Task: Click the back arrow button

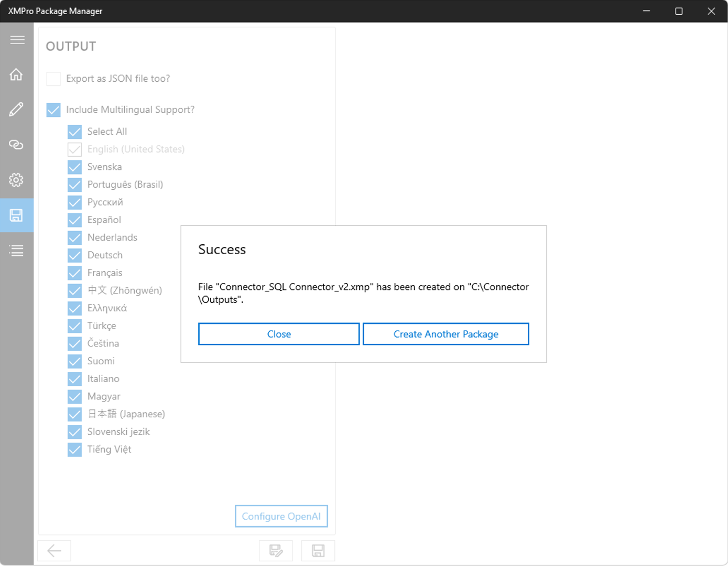Action: tap(55, 551)
